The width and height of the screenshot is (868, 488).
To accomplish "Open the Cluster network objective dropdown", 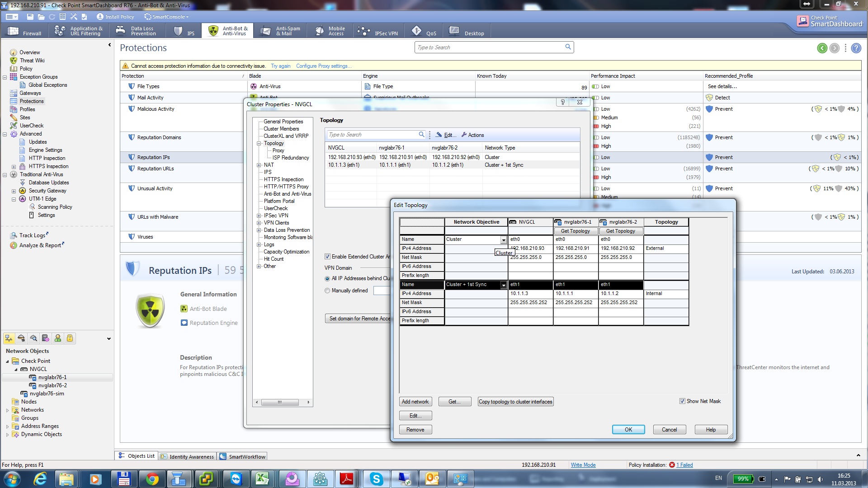I will point(504,240).
